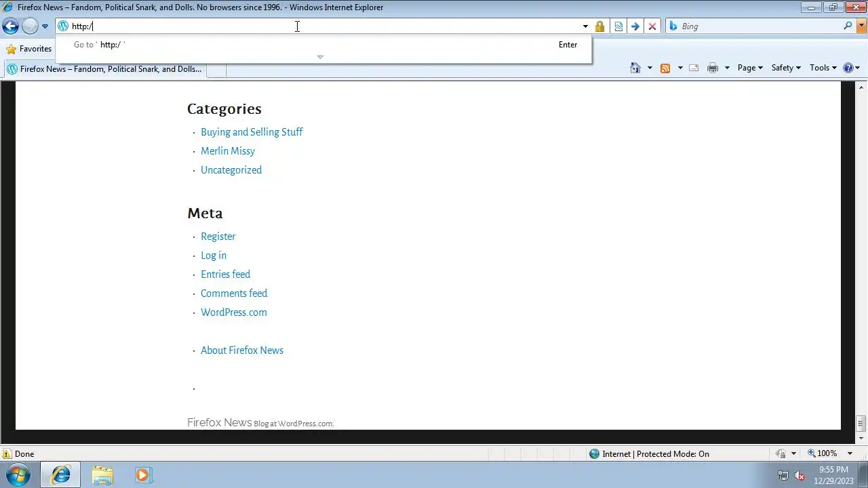Viewport: 868px width, 488px height.
Task: Click the Meta heading
Action: click(205, 213)
